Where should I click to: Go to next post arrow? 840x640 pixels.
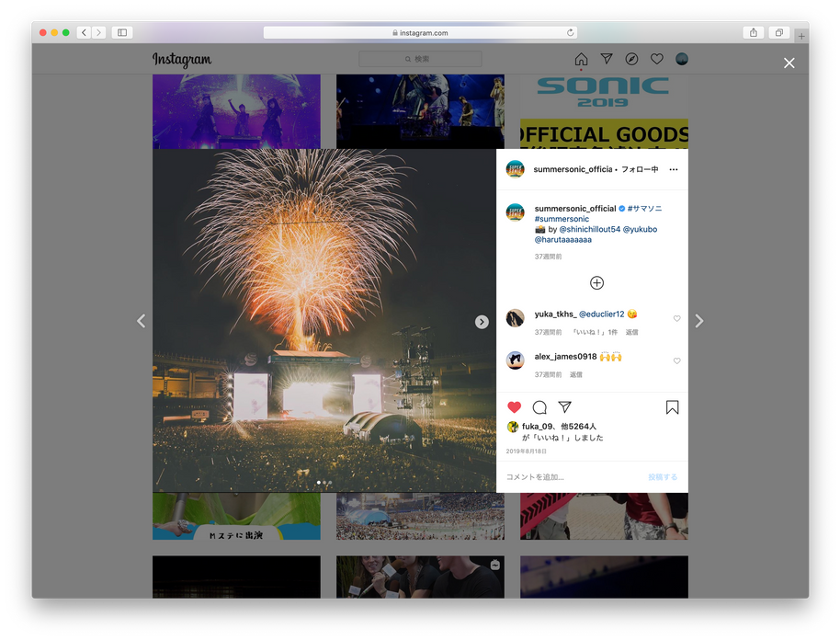click(x=699, y=321)
